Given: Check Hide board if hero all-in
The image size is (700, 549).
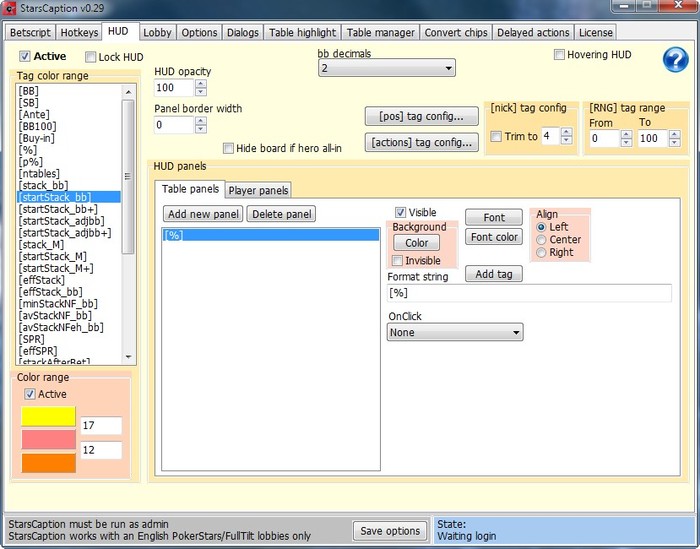Looking at the screenshot, I should pyautogui.click(x=228, y=148).
